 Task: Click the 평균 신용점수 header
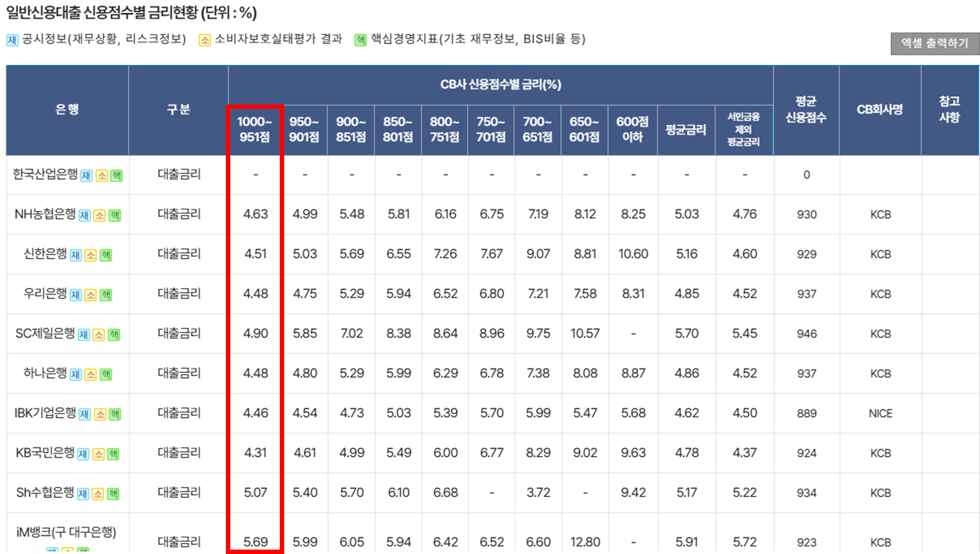coord(806,109)
